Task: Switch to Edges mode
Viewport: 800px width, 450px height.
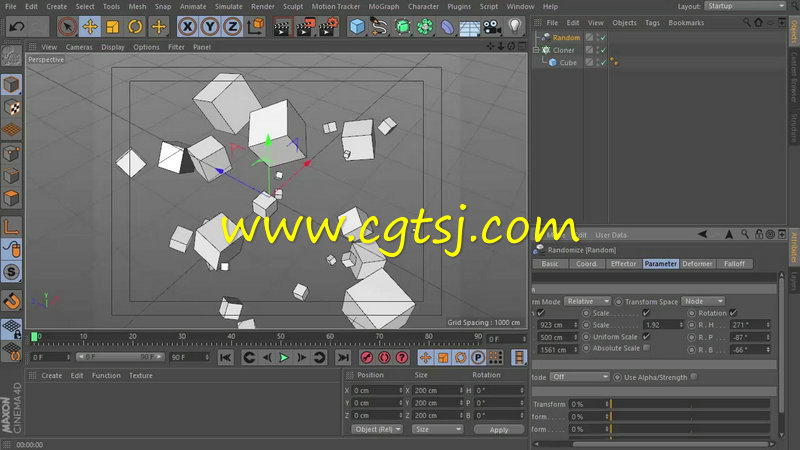Action: click(11, 176)
